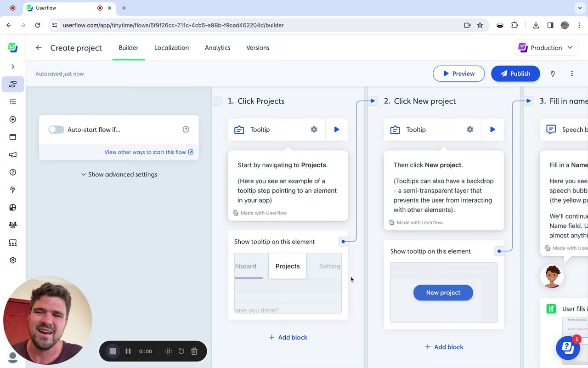Open settings gear of Click New project tooltip

click(x=470, y=130)
